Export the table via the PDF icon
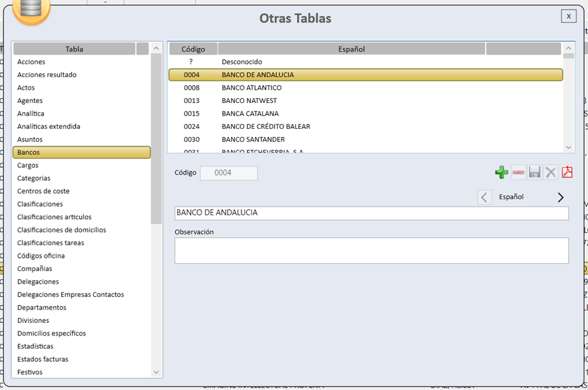Viewport: 588px width, 390px height. click(x=567, y=173)
